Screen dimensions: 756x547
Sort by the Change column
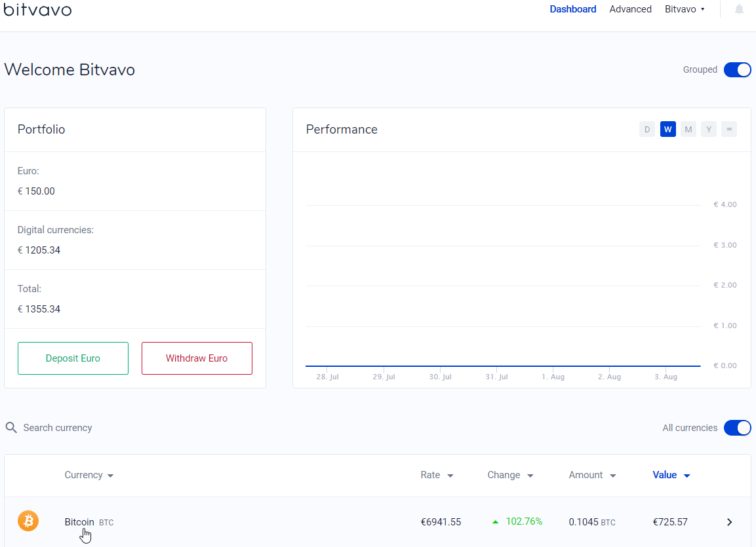[x=511, y=475]
